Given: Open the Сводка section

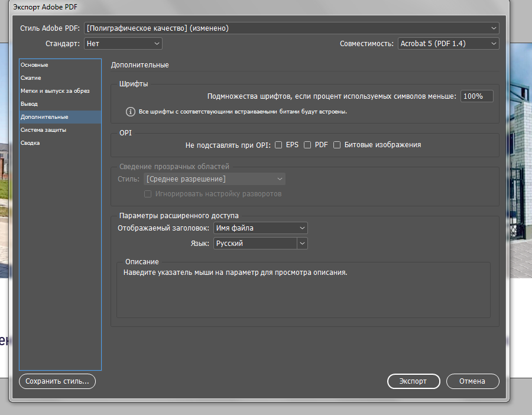Looking at the screenshot, I should point(60,143).
